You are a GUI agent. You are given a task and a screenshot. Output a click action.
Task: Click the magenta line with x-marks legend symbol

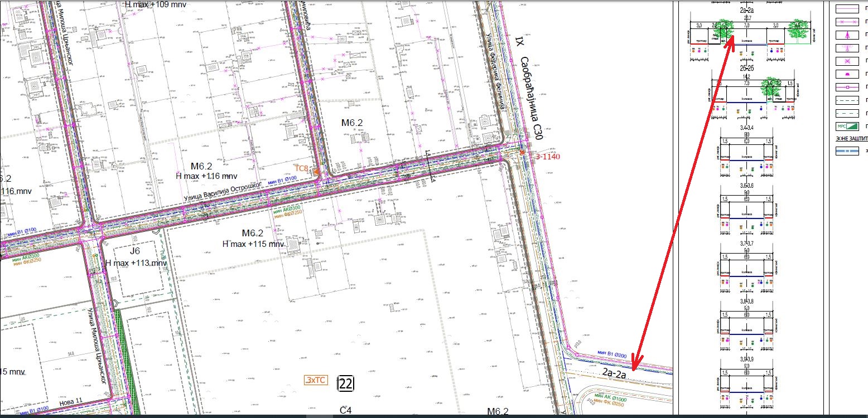[847, 22]
